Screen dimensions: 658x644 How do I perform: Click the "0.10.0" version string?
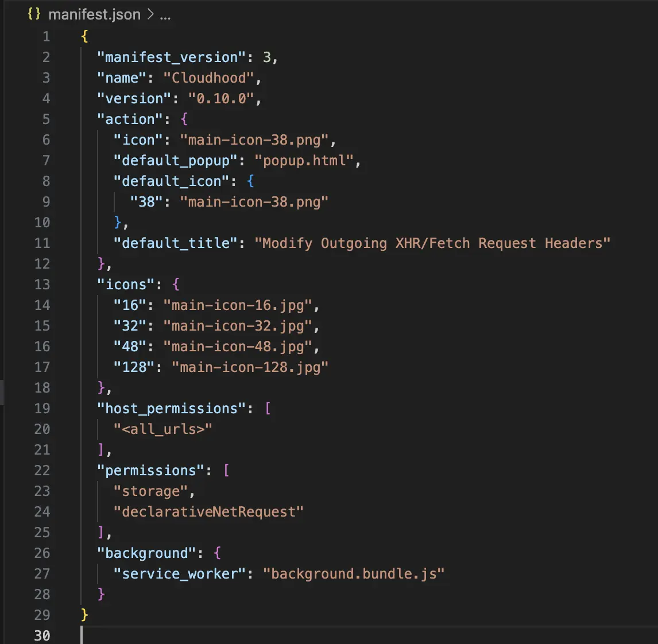pos(221,99)
